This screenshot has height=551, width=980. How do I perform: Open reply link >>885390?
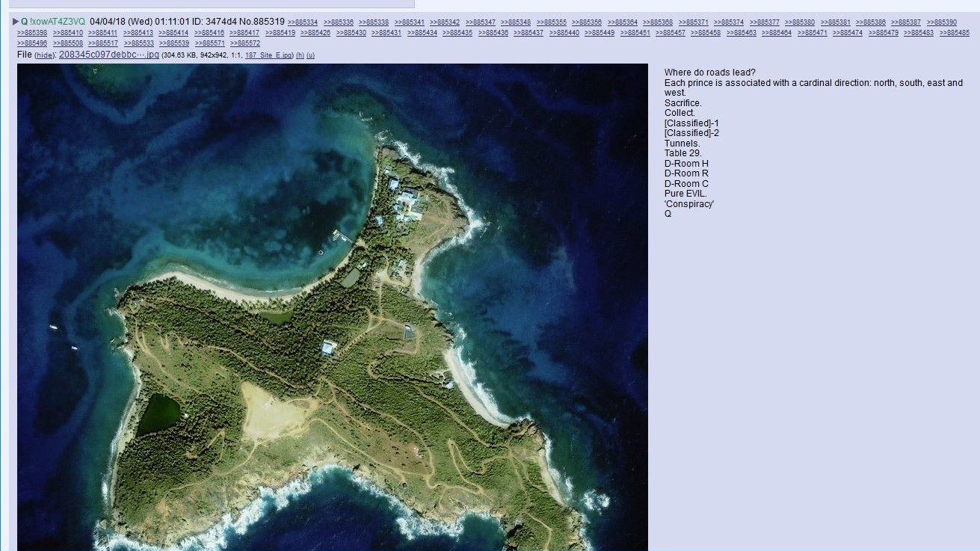coord(941,22)
